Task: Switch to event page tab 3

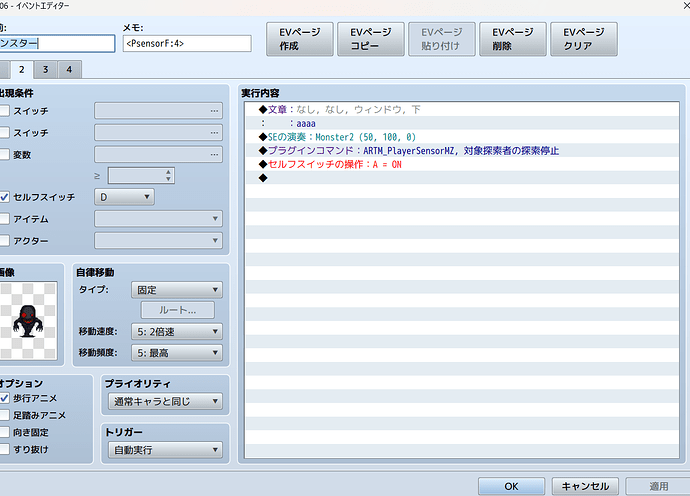Action: (x=45, y=70)
